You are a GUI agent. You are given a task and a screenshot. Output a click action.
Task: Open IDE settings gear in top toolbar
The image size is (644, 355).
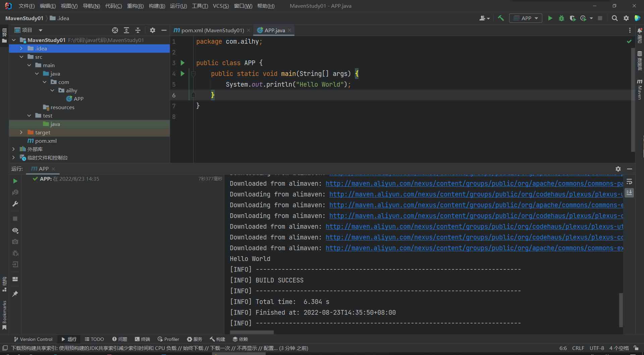626,18
